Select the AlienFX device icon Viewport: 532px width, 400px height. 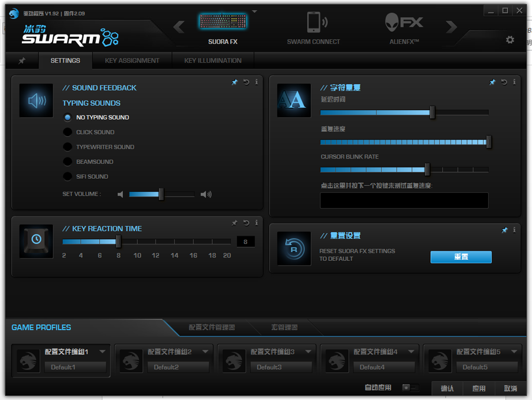click(404, 22)
